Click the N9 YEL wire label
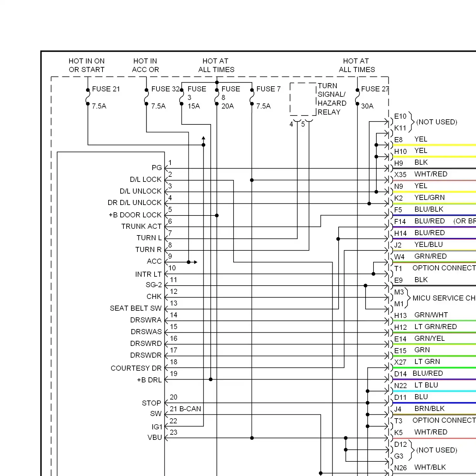Screen dimensions: 476x476 (411, 186)
